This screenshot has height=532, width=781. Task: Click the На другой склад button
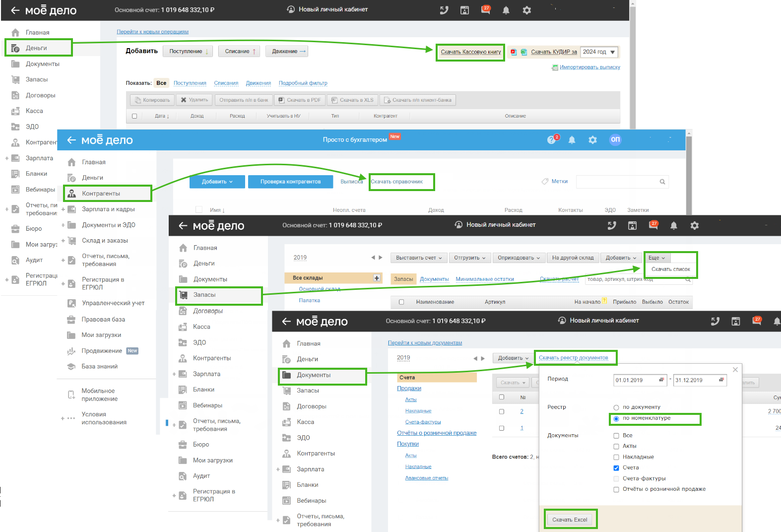tap(573, 258)
